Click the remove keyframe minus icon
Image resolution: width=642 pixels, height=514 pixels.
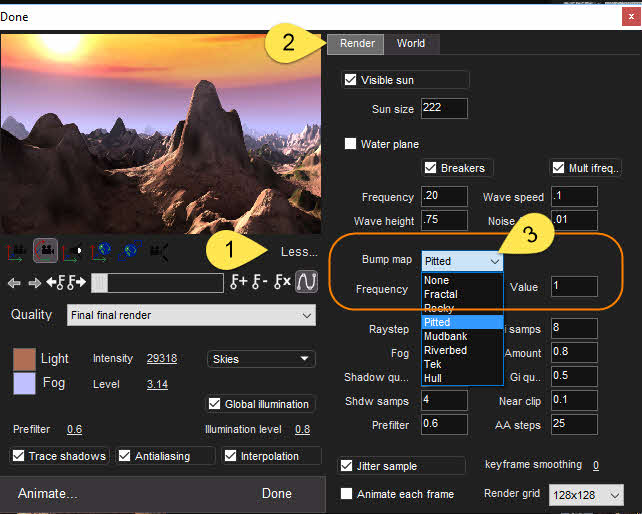pyautogui.click(x=261, y=283)
